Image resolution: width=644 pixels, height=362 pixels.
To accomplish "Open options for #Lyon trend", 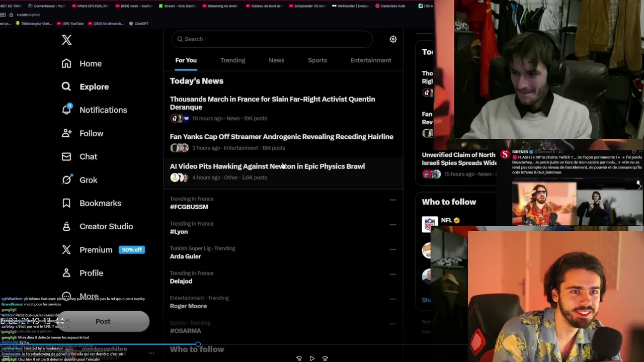I will [x=393, y=225].
